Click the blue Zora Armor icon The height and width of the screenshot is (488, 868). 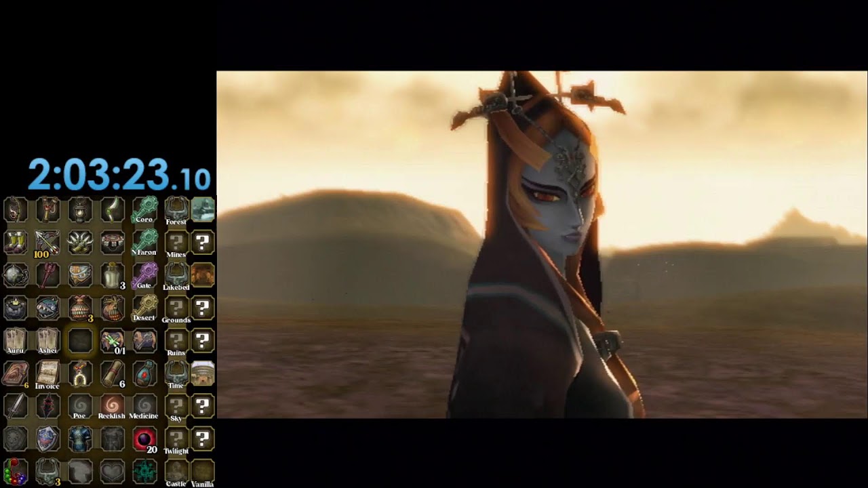[x=80, y=439]
